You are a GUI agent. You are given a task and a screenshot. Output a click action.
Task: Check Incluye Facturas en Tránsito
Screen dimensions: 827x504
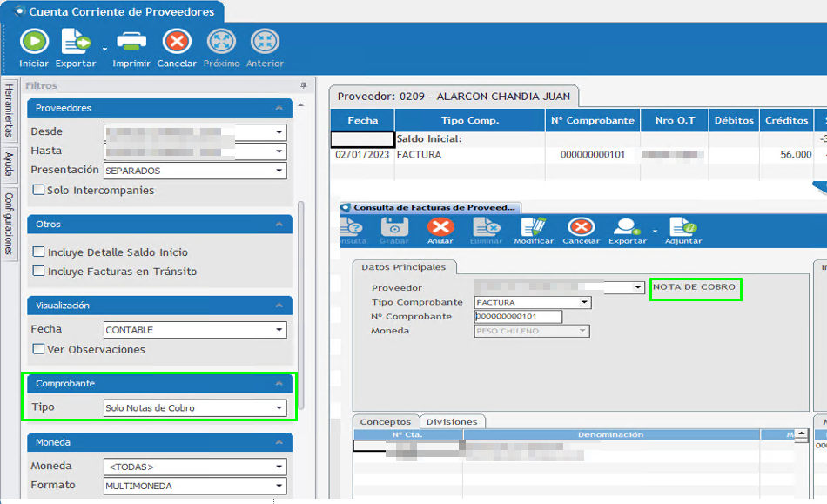tap(38, 271)
